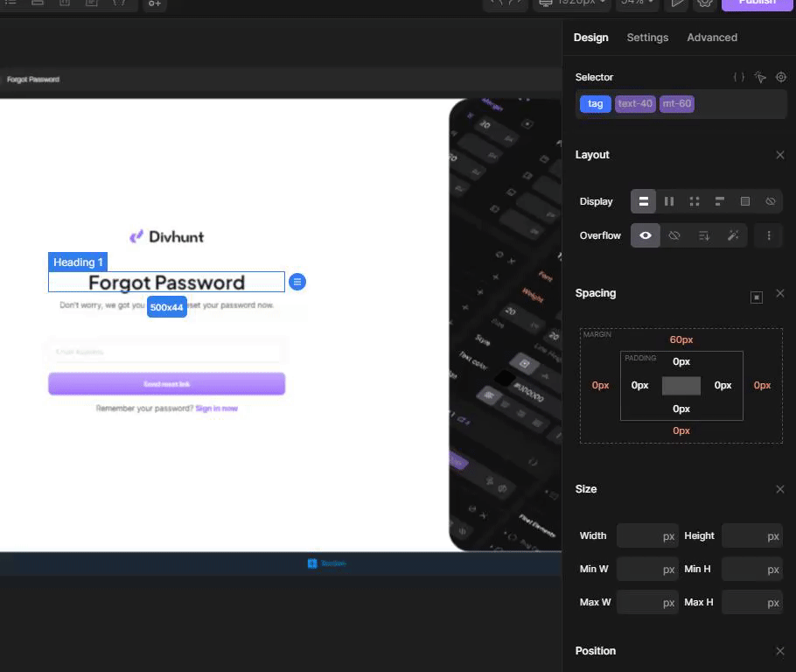Open the Min H px unit selector
796x672 pixels.
coord(773,570)
